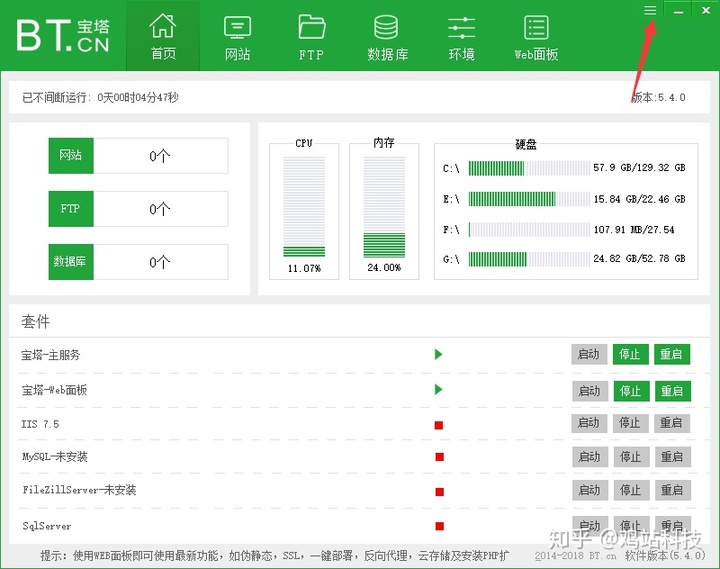Click the G:\ disk usage bar
The image size is (720, 569).
pyautogui.click(x=529, y=259)
